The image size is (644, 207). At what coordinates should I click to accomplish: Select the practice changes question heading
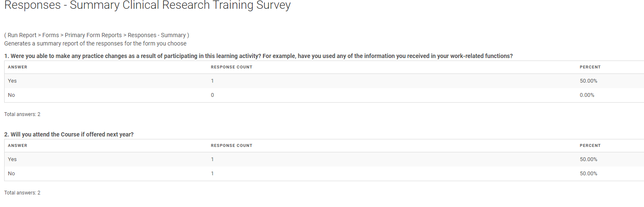(258, 56)
